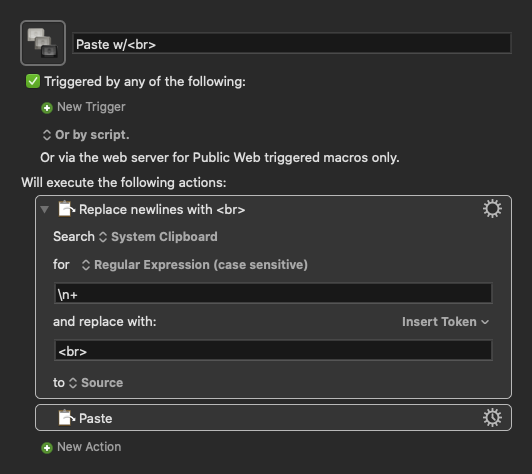Click the New Action label
This screenshot has height=474, width=532.
click(x=89, y=447)
